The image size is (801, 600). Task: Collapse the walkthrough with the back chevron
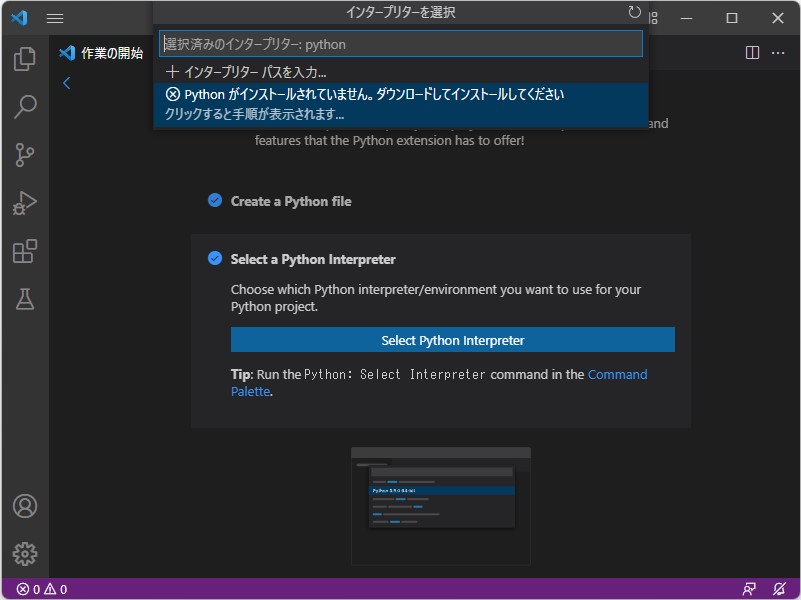(x=66, y=83)
